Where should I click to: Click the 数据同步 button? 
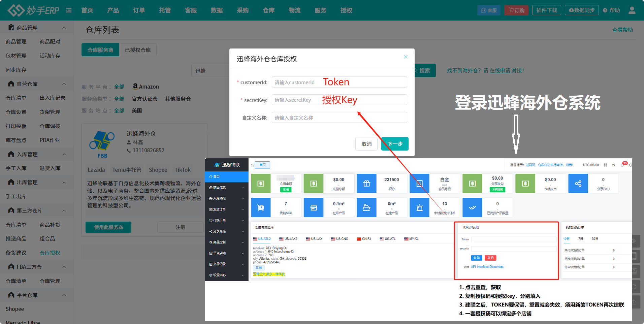(x=582, y=10)
